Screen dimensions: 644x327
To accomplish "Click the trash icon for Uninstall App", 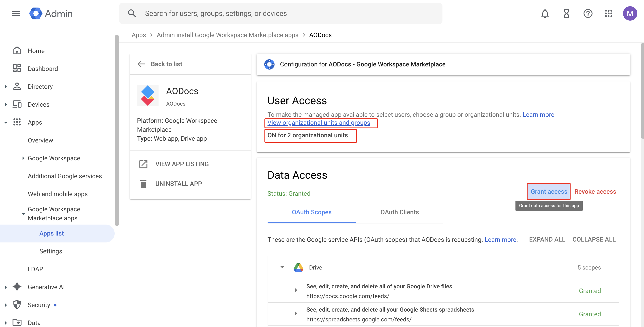I will [143, 184].
